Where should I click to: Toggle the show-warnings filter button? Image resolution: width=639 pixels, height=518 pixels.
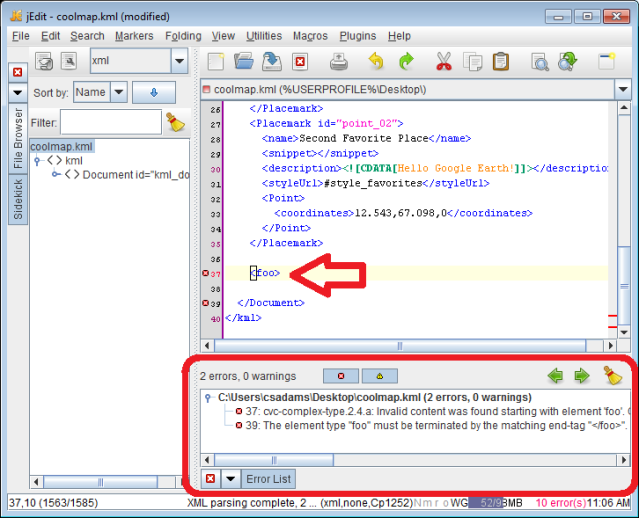pos(379,376)
